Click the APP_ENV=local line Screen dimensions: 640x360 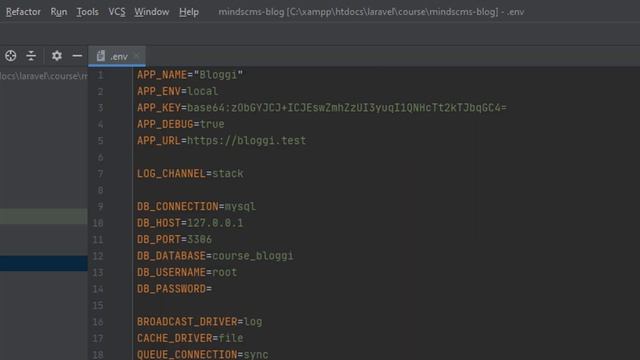pyautogui.click(x=177, y=91)
